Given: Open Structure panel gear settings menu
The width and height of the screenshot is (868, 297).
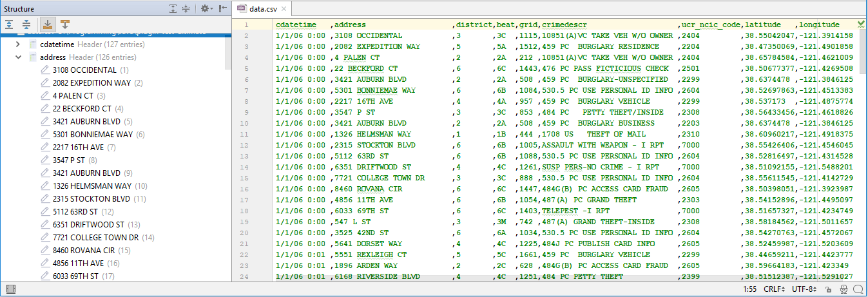Looking at the screenshot, I should (x=206, y=8).
